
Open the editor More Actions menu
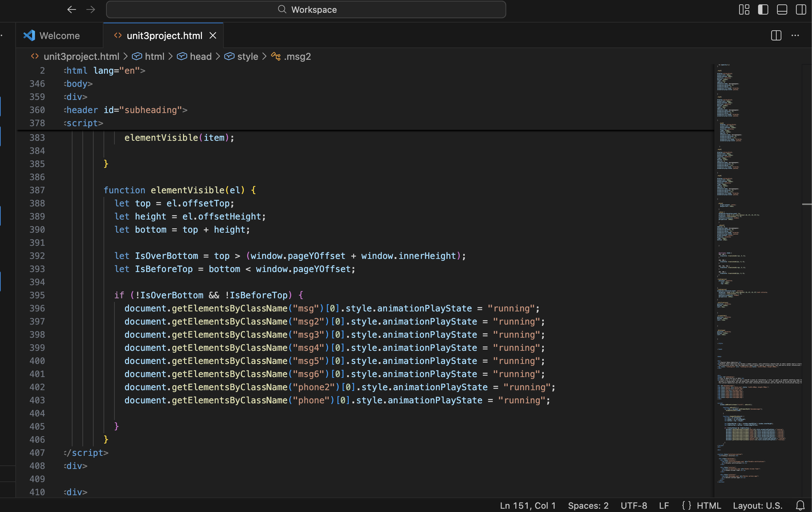pos(795,35)
